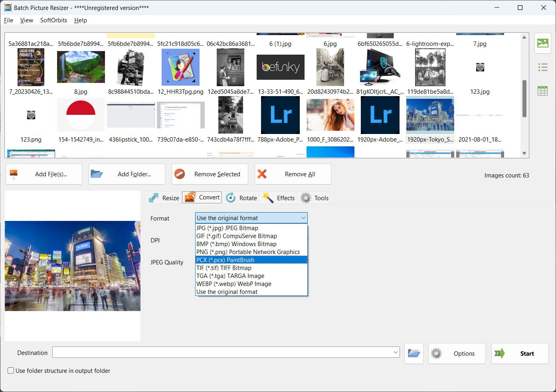
Task: Select the 154-1542749_in red circle thumbnail
Action: (81, 115)
